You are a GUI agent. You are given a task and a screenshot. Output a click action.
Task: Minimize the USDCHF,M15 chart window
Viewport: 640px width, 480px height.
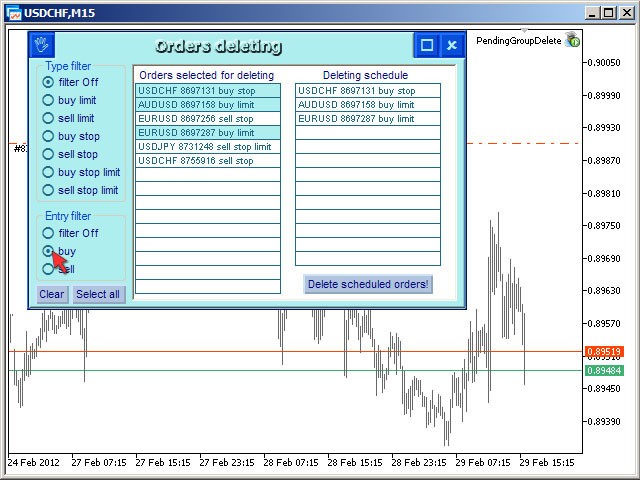point(592,13)
